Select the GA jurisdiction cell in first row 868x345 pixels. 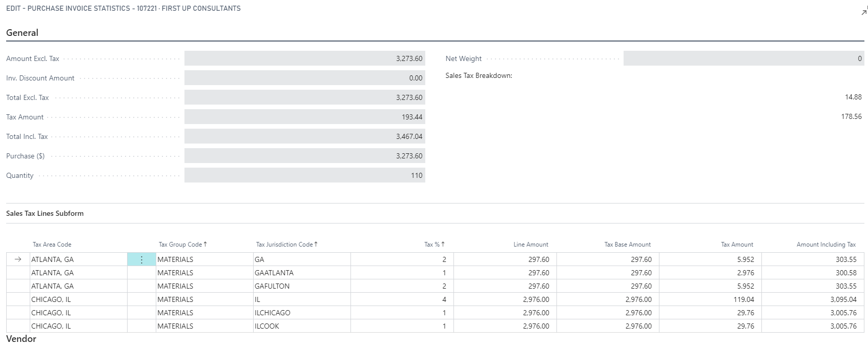click(302, 259)
